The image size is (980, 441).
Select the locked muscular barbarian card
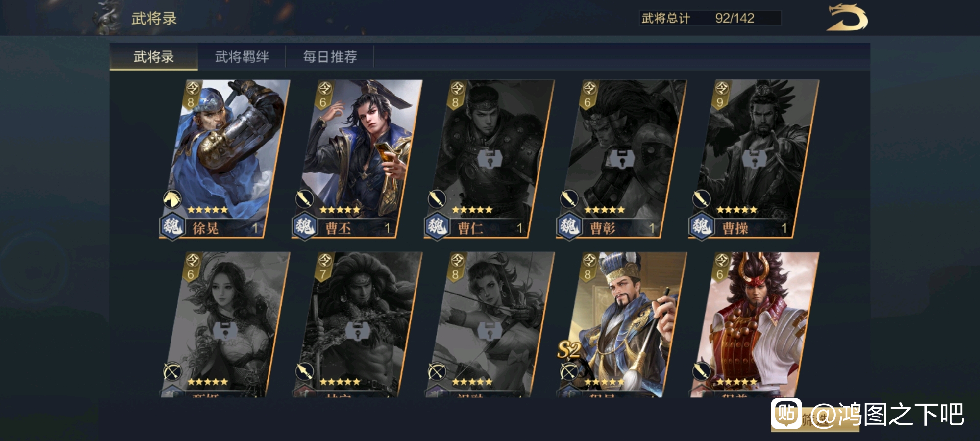357,324
